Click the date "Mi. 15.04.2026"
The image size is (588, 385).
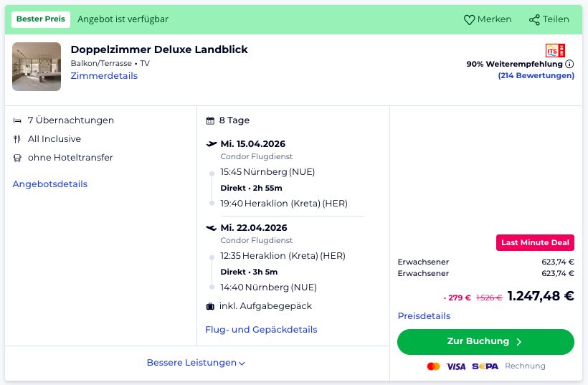[x=252, y=144]
